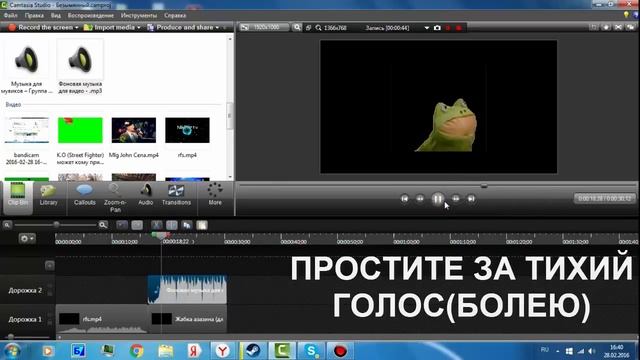Pause the preview playback

438,199
